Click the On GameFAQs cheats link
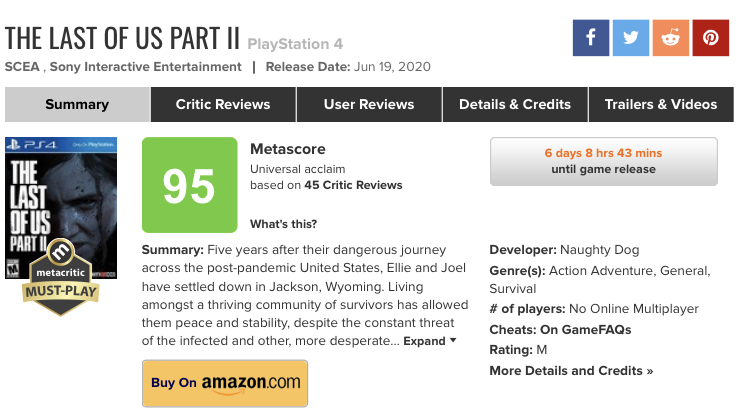This screenshot has height=412, width=750. click(585, 330)
